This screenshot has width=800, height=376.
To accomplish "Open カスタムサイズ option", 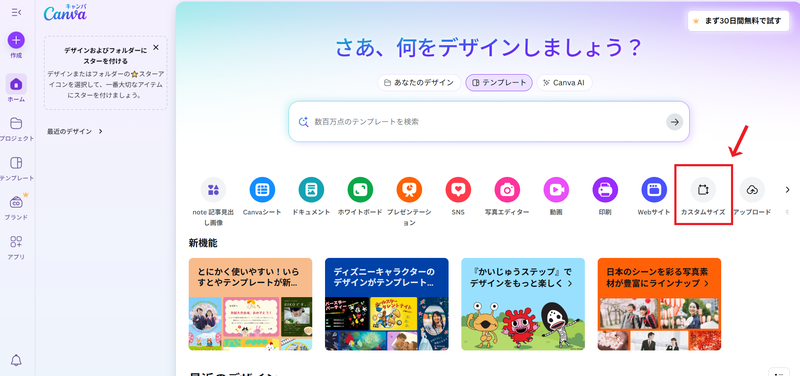I will pos(703,197).
